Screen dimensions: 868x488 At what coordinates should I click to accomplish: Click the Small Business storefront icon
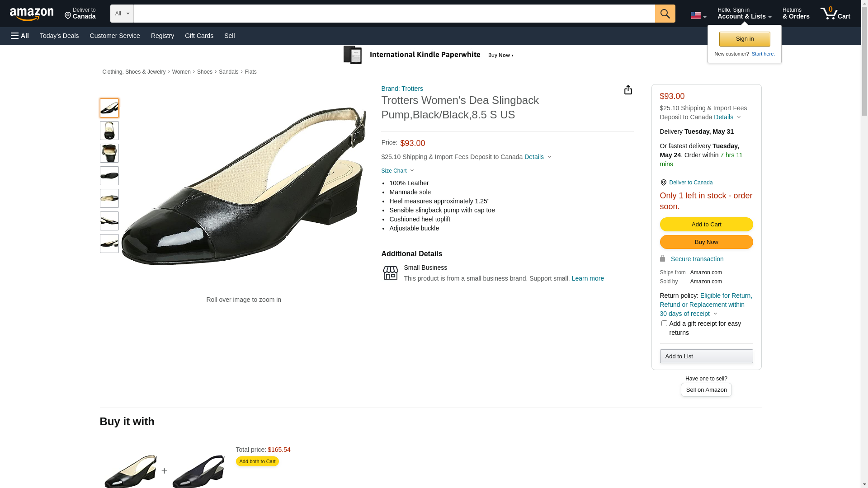390,273
